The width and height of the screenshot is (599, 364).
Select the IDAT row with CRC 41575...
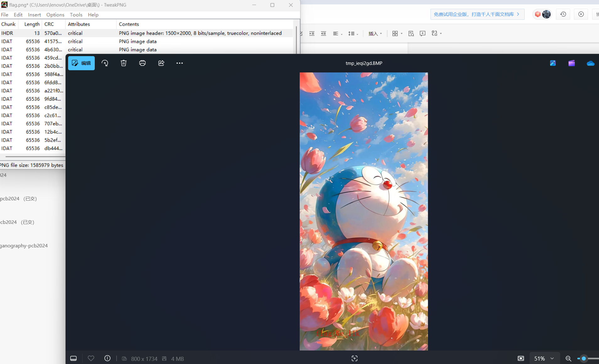(x=147, y=41)
